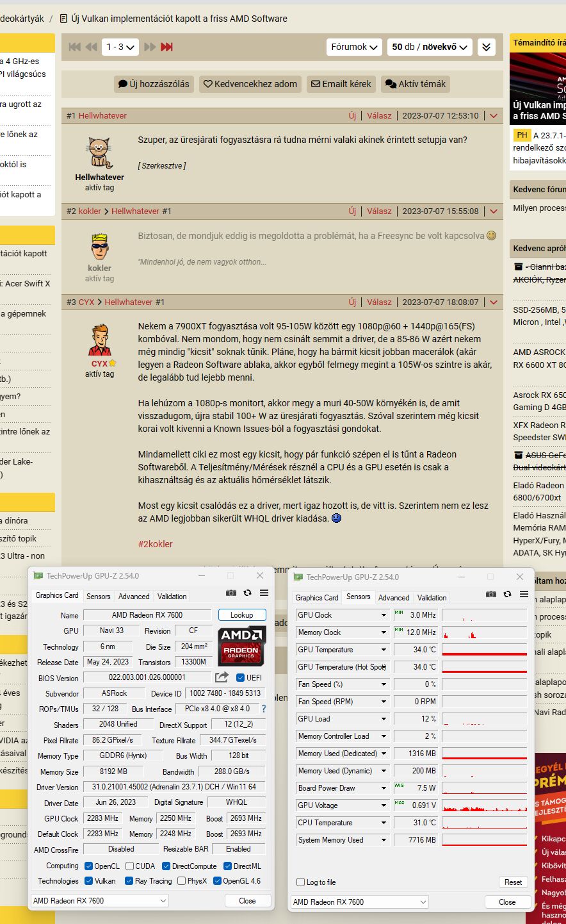Click the Hellwhatever cat avatar
Screen dimensions: 566x924
[99, 153]
